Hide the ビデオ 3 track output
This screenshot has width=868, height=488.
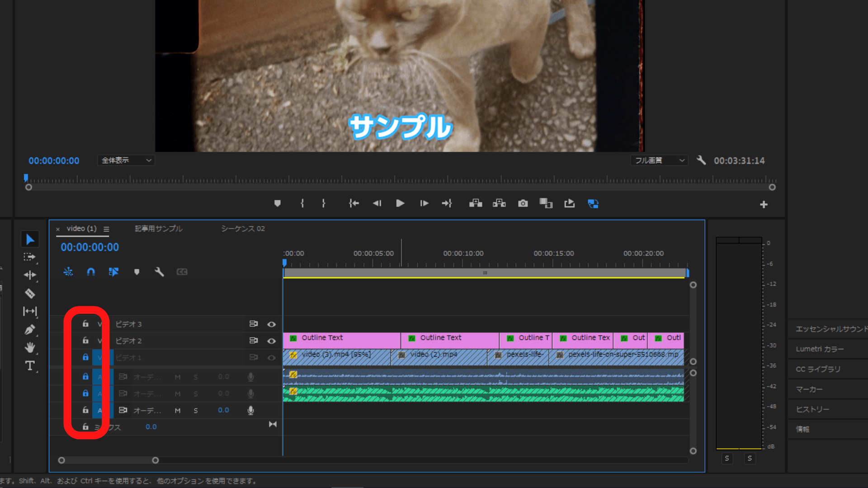[x=271, y=324]
